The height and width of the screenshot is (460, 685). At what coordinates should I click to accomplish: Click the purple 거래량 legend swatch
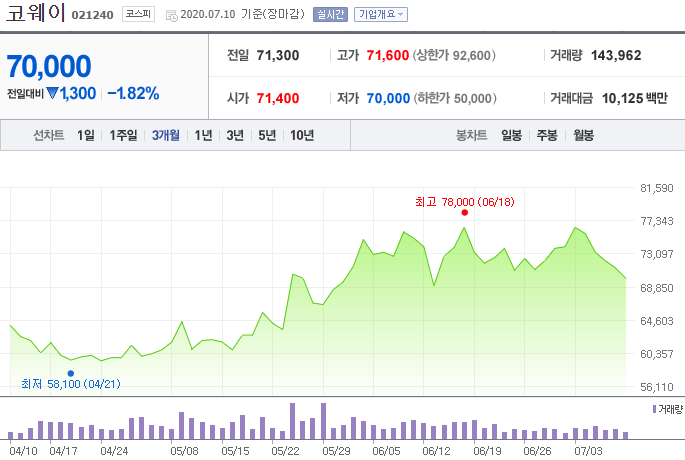pos(654,409)
